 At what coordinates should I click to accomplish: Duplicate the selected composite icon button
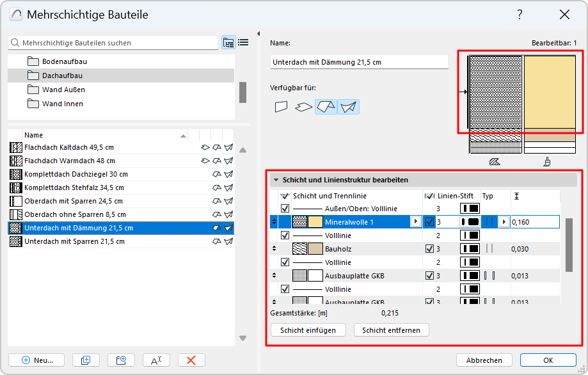(x=86, y=360)
